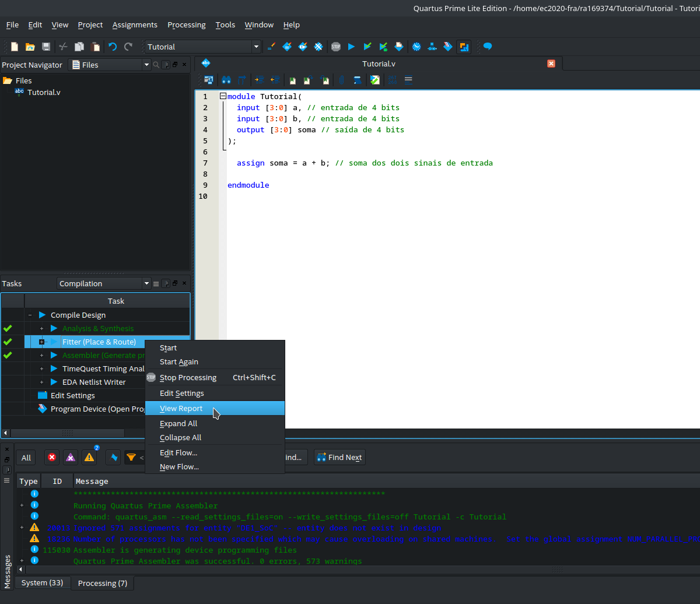Undo the last action

[113, 47]
